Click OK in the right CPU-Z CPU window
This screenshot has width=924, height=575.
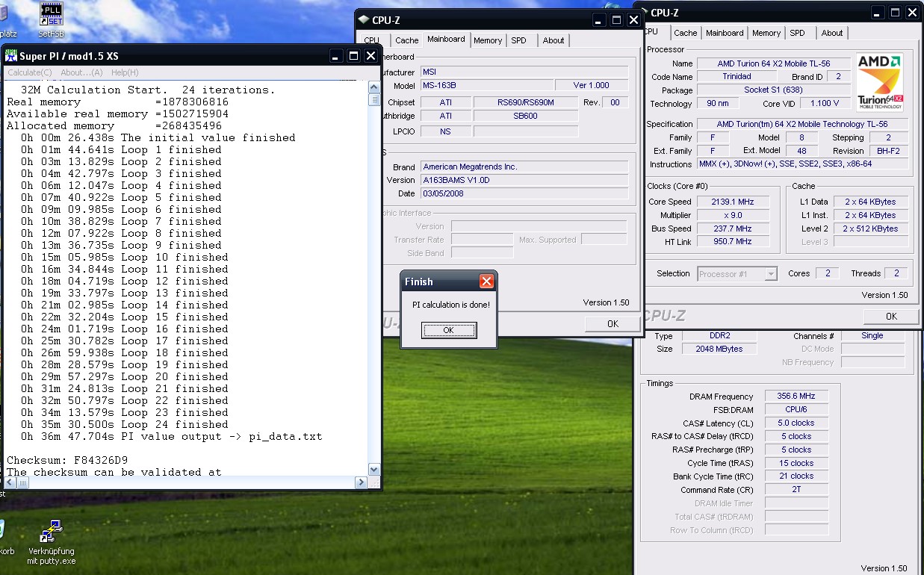click(x=891, y=316)
